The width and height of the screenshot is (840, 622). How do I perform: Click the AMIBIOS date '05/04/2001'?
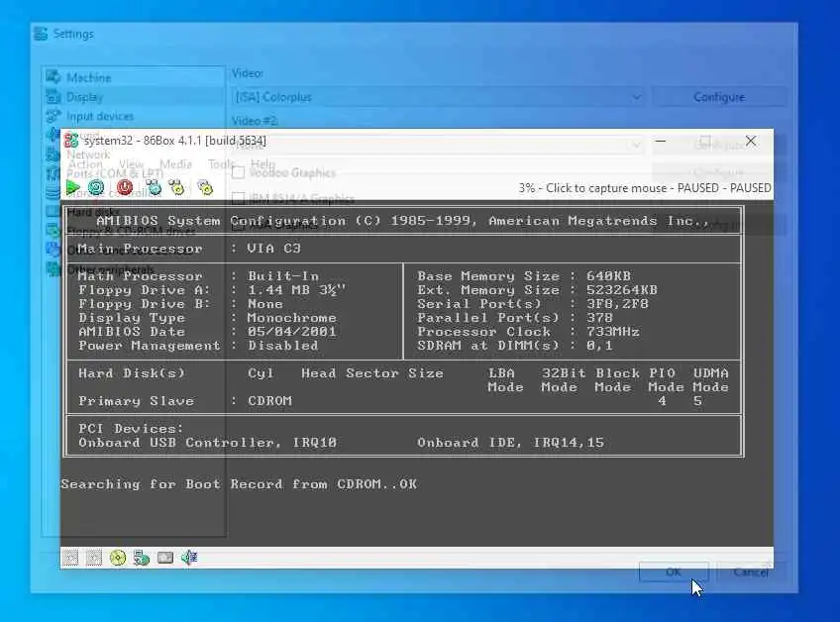(x=292, y=332)
